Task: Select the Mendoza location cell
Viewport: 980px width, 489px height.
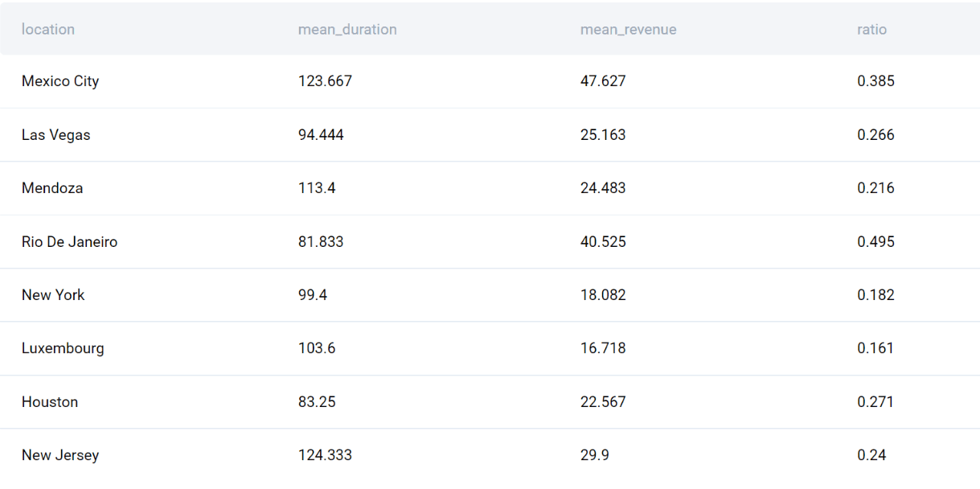Action: pyautogui.click(x=52, y=188)
